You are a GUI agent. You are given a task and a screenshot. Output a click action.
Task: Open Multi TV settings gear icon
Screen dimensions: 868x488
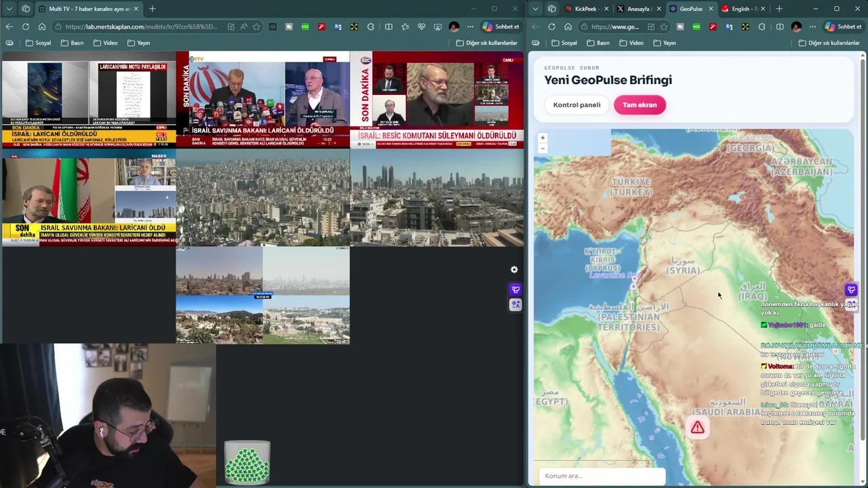514,269
